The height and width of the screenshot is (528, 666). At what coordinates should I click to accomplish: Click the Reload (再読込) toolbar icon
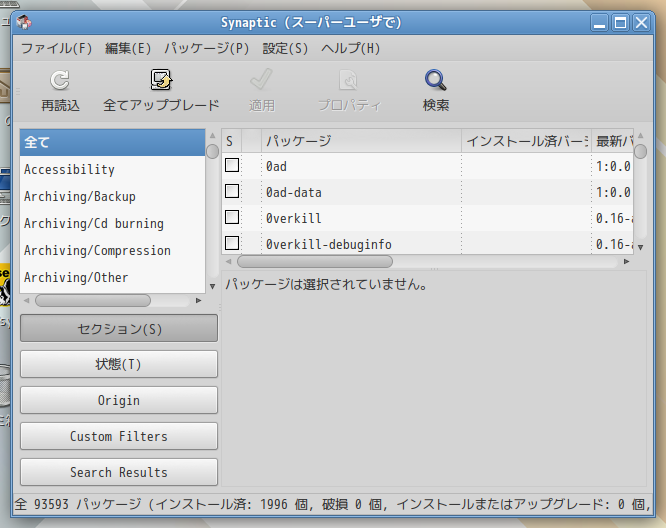tap(60, 80)
